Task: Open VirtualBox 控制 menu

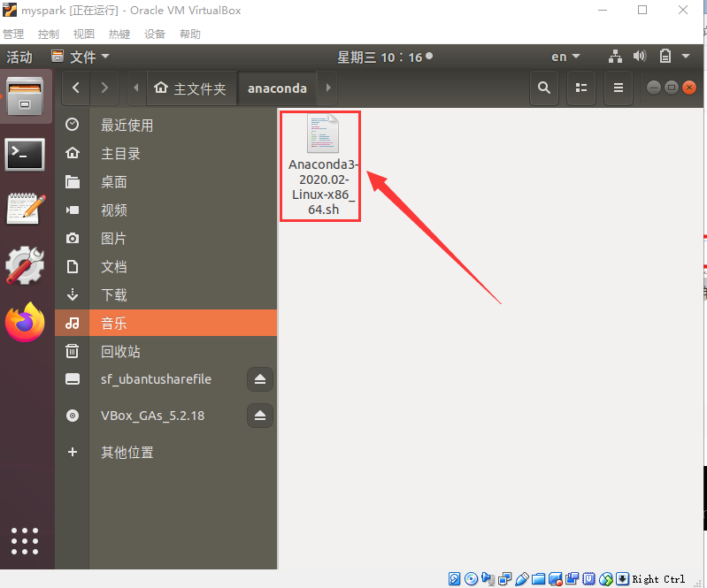Action: pyautogui.click(x=49, y=34)
